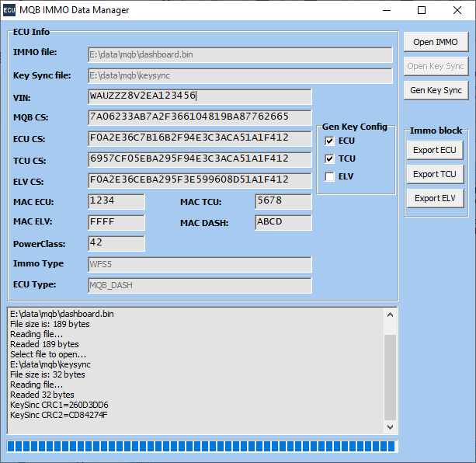Click the Export TCU button
The image size is (476, 463).
(x=435, y=174)
